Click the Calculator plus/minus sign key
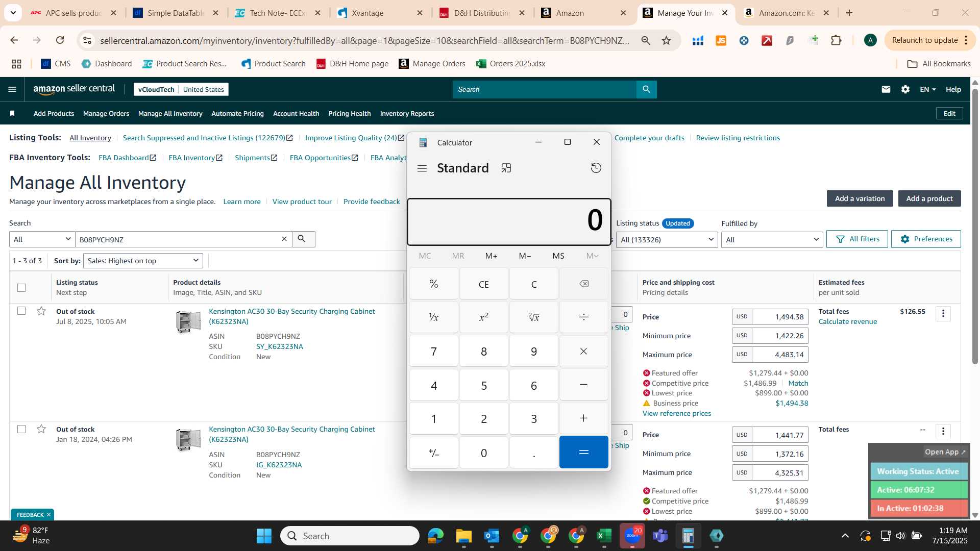This screenshot has width=980, height=551. click(434, 453)
